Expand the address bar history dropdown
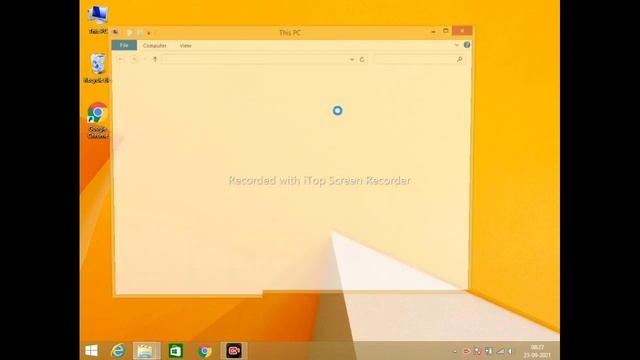 click(x=352, y=60)
